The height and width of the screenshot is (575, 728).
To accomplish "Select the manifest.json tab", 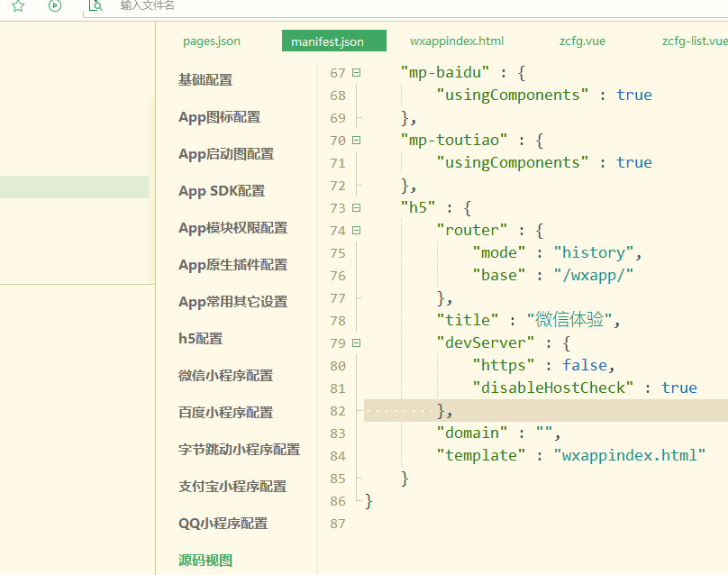I will coord(333,41).
